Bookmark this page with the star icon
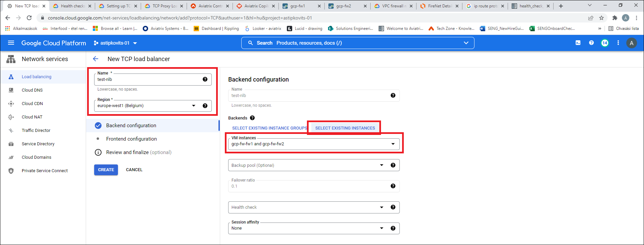This screenshot has width=644, height=245. [x=601, y=18]
